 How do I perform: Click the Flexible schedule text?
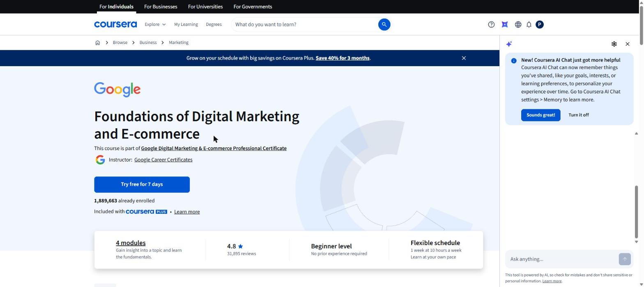(x=435, y=243)
